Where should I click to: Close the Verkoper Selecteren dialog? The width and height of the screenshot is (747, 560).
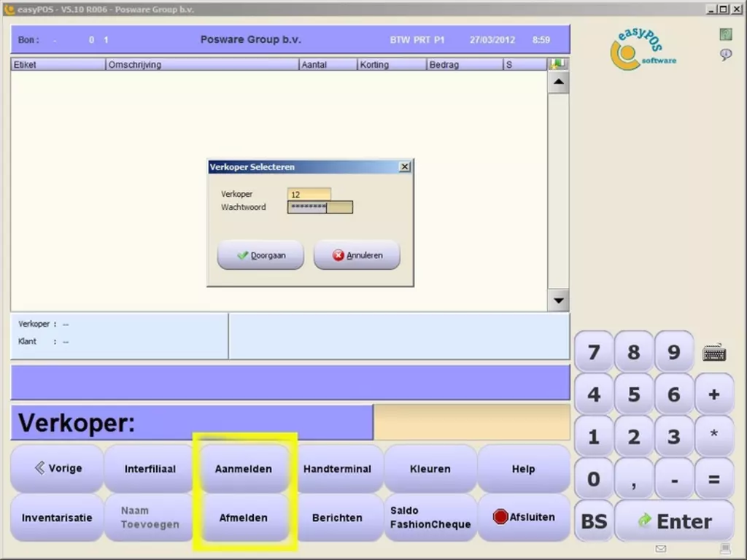click(405, 167)
